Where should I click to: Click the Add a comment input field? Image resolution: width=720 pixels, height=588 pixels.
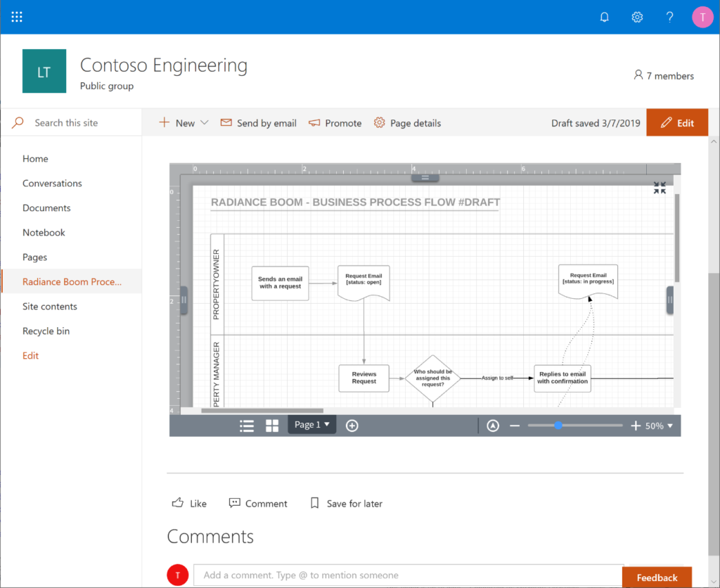[409, 575]
